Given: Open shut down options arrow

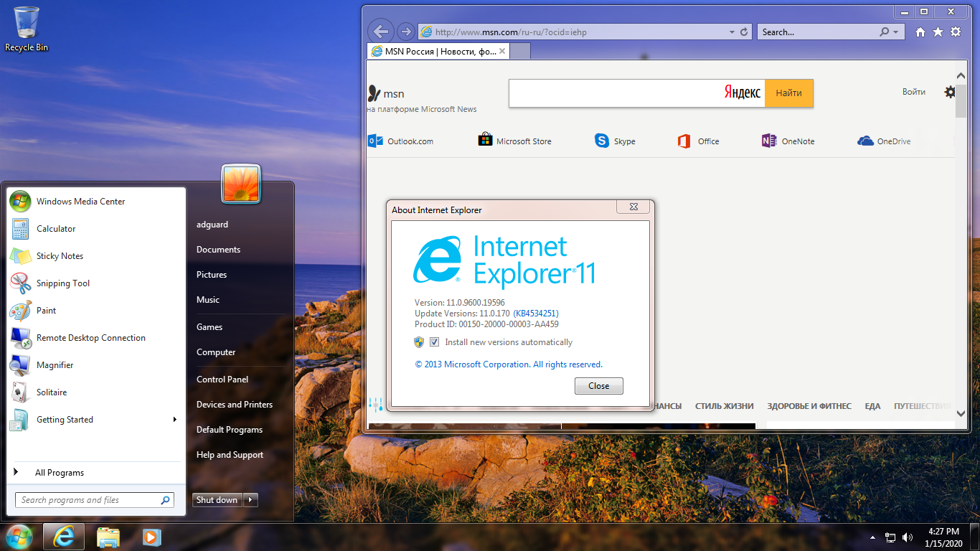Looking at the screenshot, I should [250, 500].
